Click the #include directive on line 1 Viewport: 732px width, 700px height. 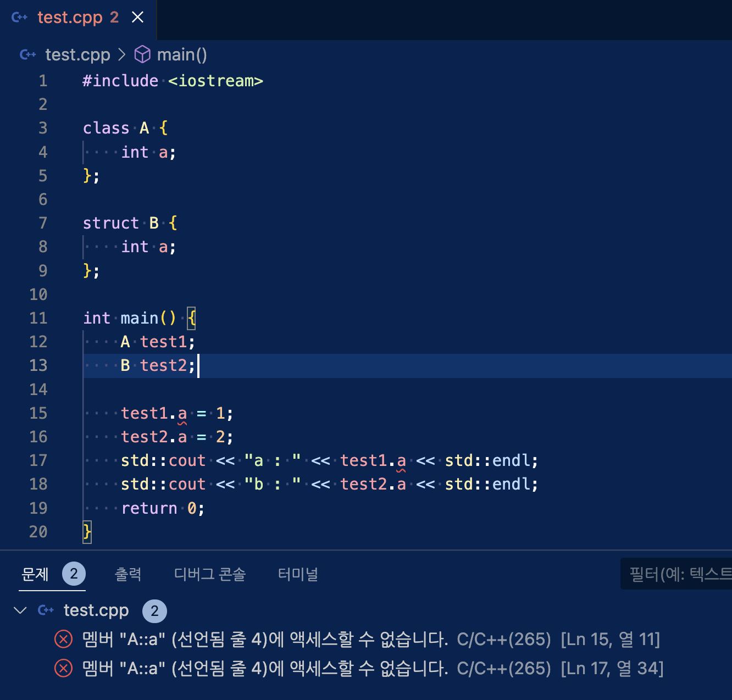coord(120,81)
